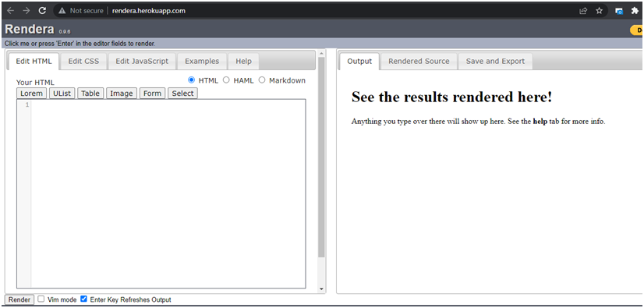Viewport: 644px width, 308px height.
Task: Click the 0.9.6 version text
Action: [65, 31]
